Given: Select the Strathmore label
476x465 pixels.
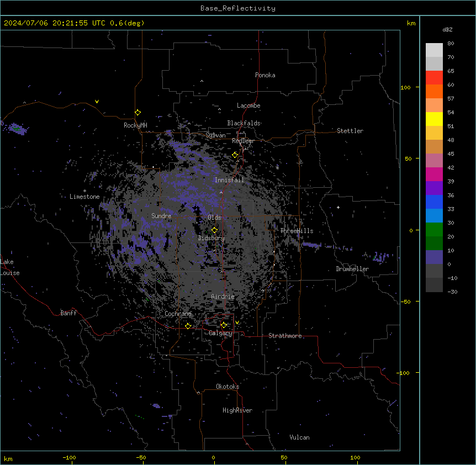Looking at the screenshot, I should (285, 336).
